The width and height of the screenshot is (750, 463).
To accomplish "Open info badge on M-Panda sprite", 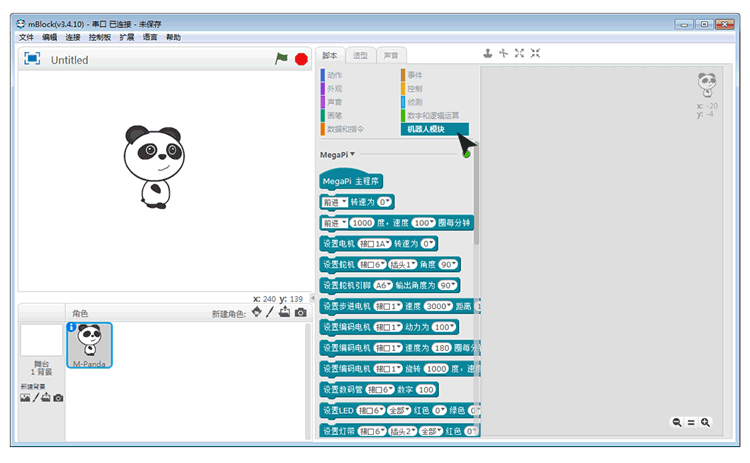I will coord(72,327).
